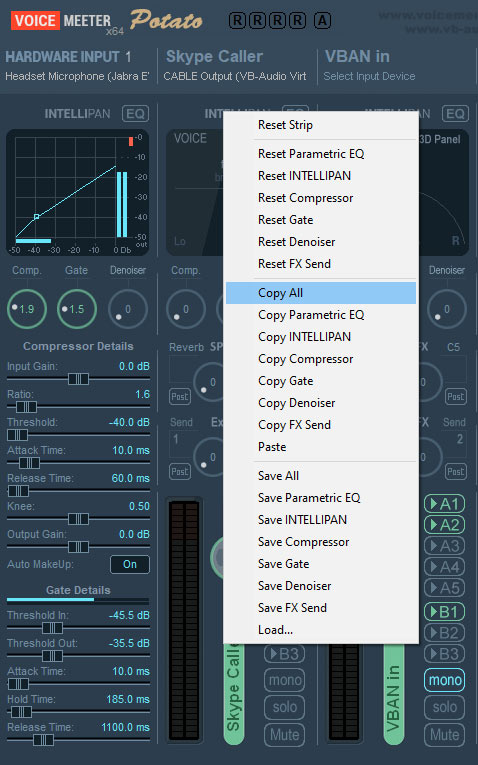The image size is (478, 765).
Task: Open CABLE Output device selector
Action: click(x=235, y=76)
